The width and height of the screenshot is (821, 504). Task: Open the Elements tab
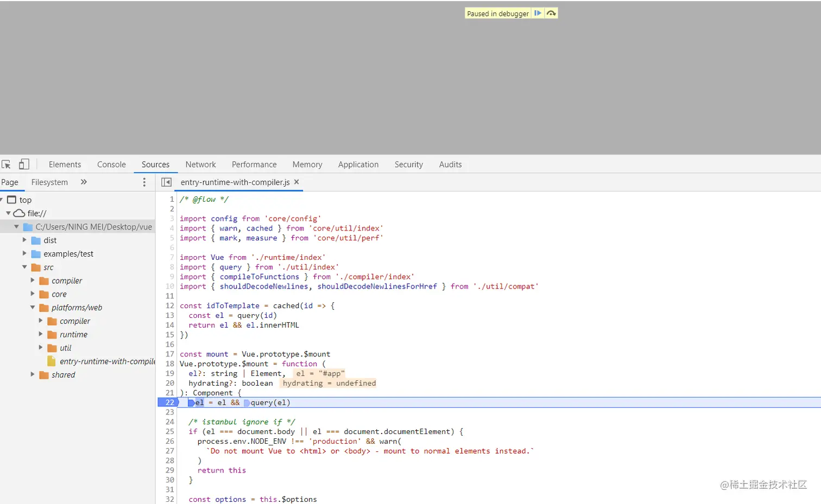[65, 164]
